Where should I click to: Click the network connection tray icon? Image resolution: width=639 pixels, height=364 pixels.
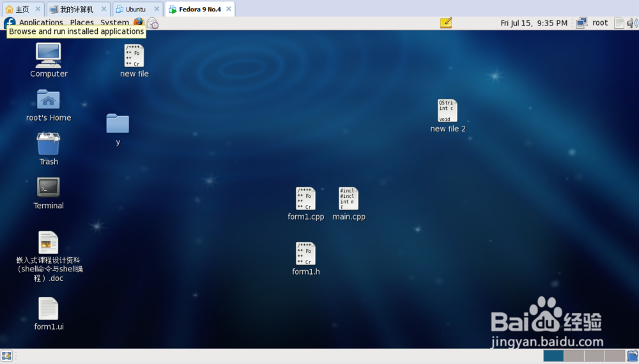(x=581, y=23)
